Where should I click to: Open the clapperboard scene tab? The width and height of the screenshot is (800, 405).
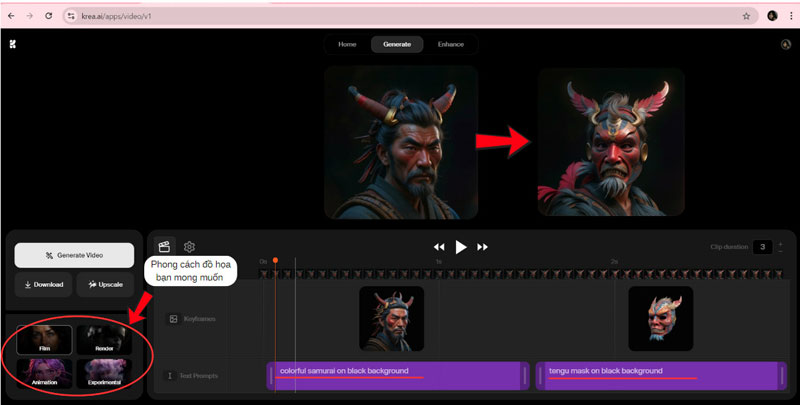[164, 246]
